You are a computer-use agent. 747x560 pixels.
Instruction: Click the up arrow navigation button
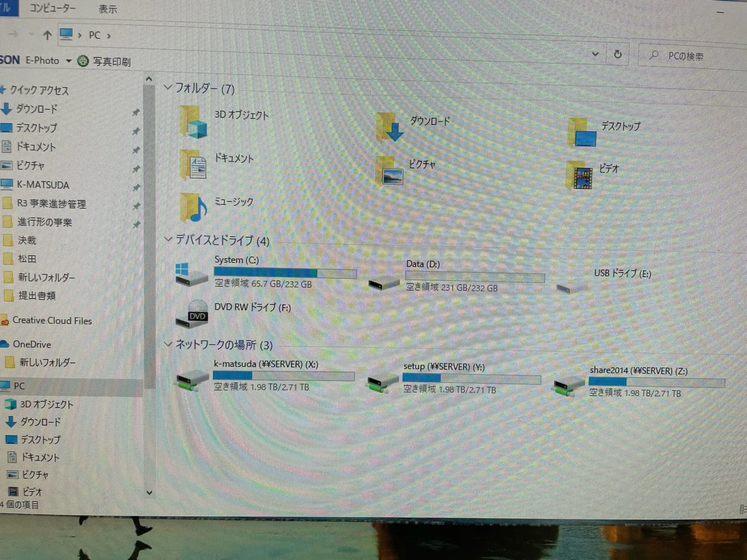[x=47, y=35]
